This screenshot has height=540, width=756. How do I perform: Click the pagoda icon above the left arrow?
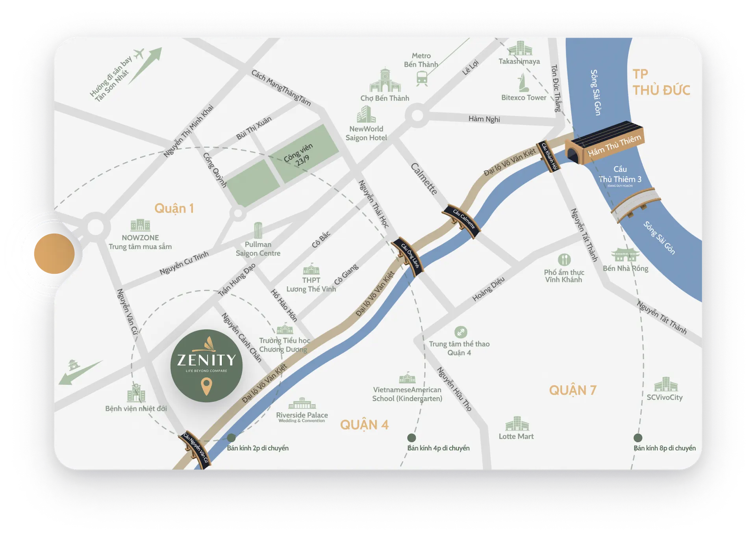(x=74, y=365)
